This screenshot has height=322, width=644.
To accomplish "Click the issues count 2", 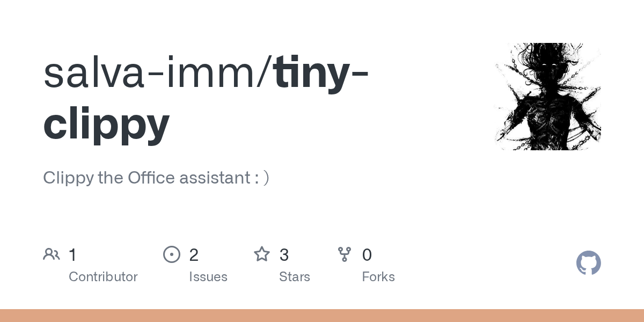I will 194,255.
